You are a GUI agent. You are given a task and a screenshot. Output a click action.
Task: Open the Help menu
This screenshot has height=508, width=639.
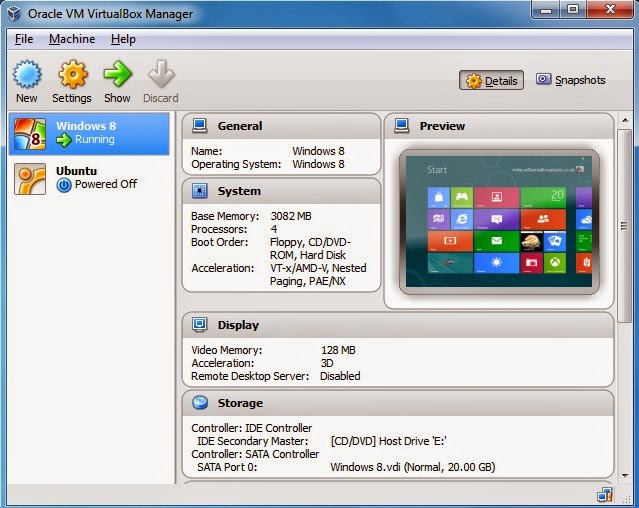pos(123,39)
